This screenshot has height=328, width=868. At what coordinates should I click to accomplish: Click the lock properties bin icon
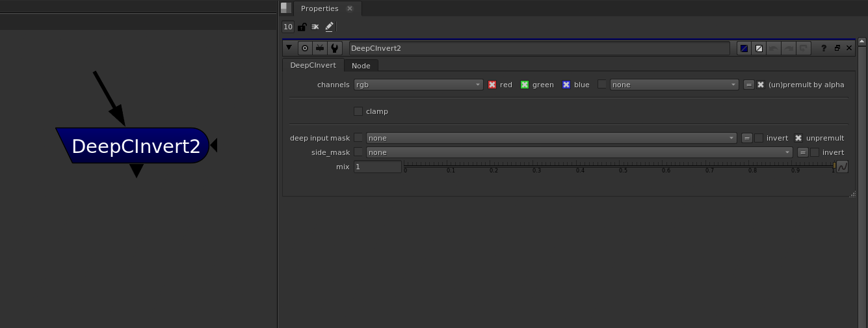click(302, 27)
